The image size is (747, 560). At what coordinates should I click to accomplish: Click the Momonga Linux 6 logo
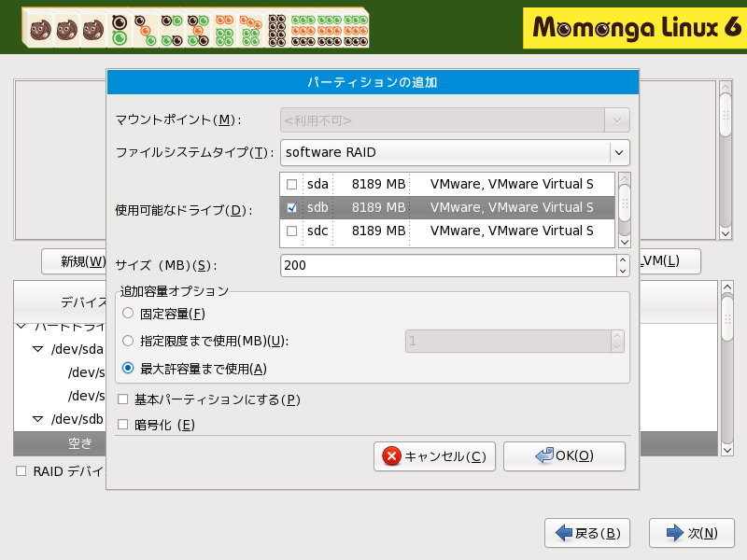(635, 28)
